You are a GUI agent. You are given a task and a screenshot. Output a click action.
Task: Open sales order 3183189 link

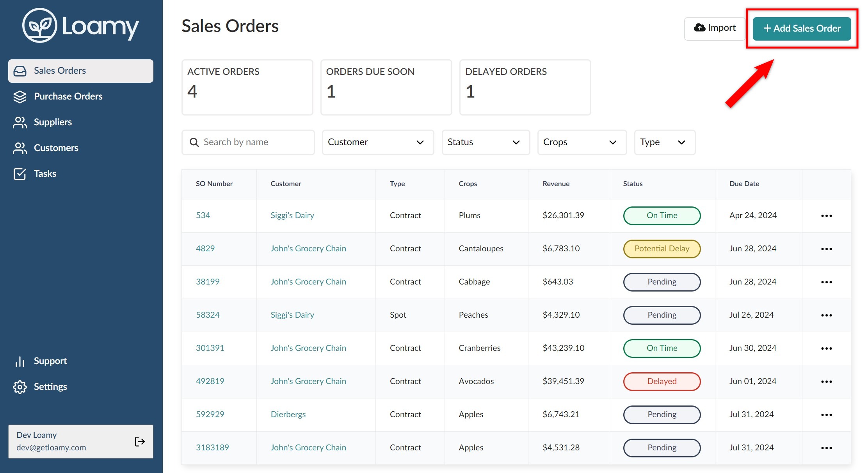tap(212, 448)
